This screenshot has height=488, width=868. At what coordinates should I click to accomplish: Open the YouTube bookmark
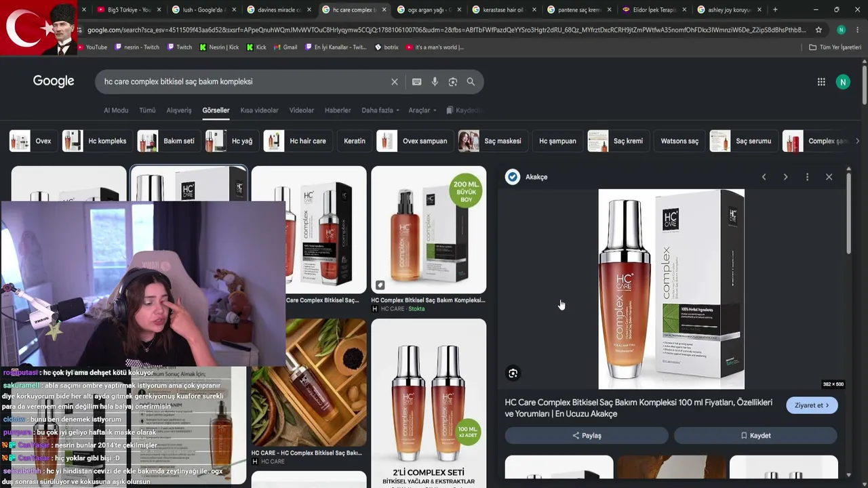(x=92, y=47)
